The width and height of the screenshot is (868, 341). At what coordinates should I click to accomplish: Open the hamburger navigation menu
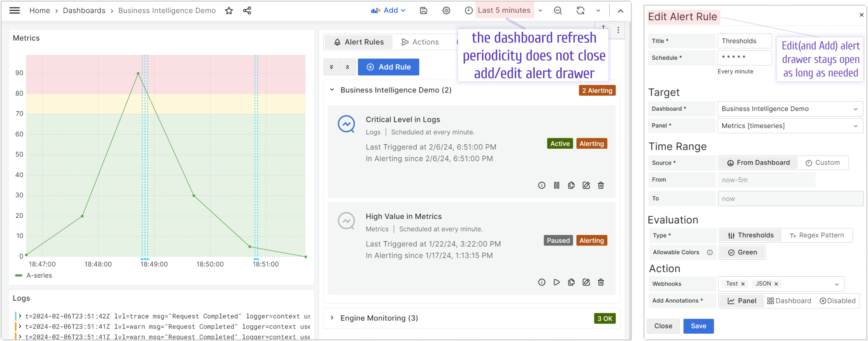[14, 10]
